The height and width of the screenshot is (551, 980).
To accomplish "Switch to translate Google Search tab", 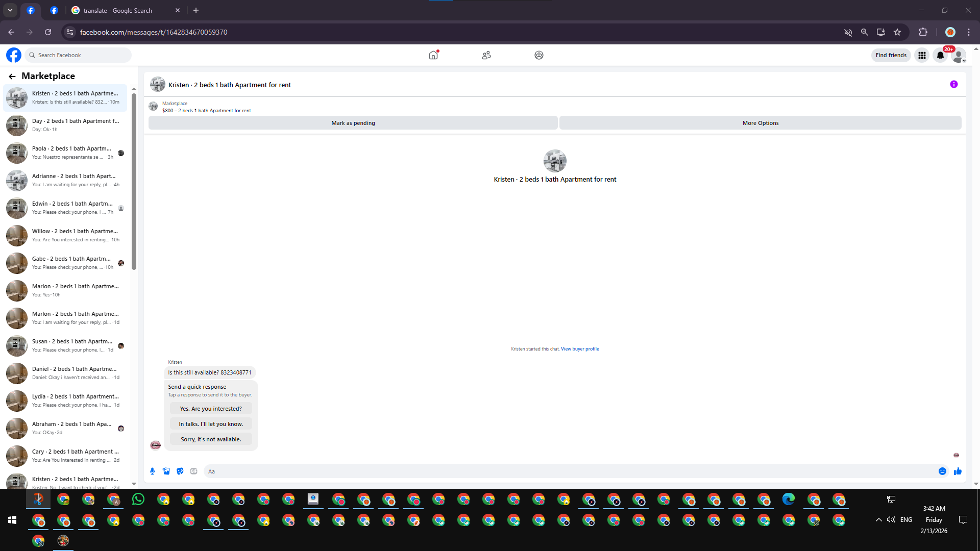I will click(117, 10).
